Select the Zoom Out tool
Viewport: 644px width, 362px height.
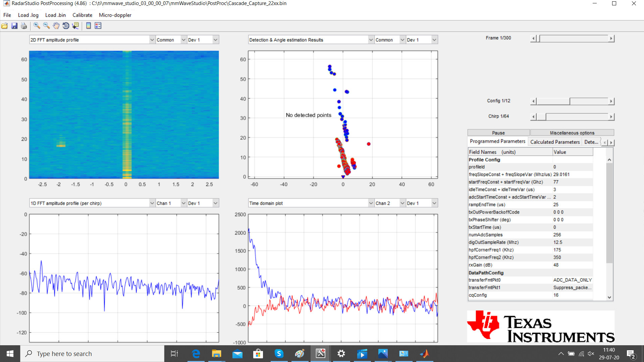click(46, 26)
